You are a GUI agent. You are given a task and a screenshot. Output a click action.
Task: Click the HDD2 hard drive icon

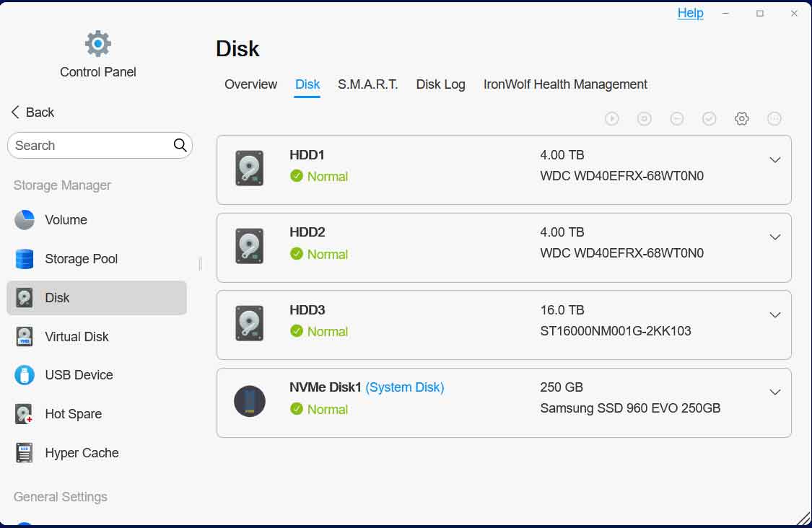[250, 246]
